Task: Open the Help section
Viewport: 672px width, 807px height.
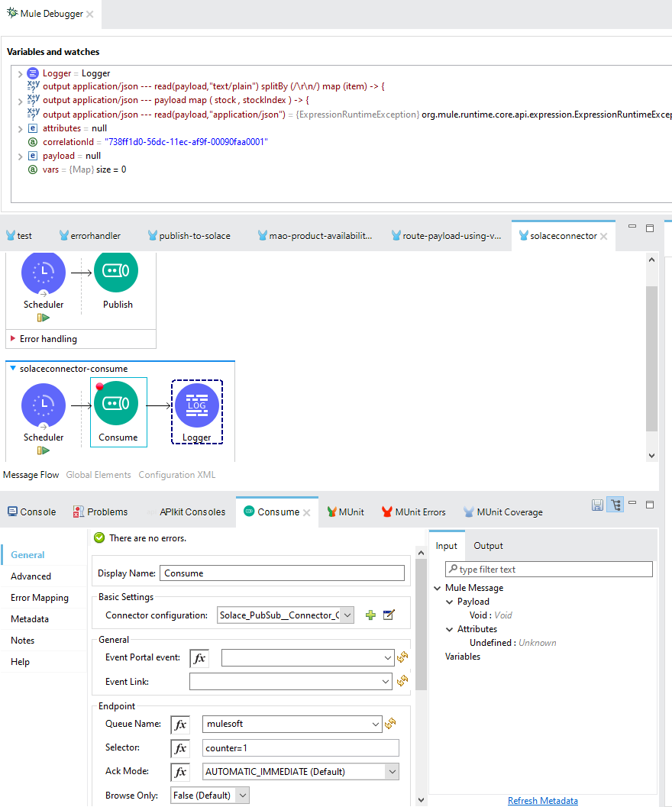Action: point(20,662)
